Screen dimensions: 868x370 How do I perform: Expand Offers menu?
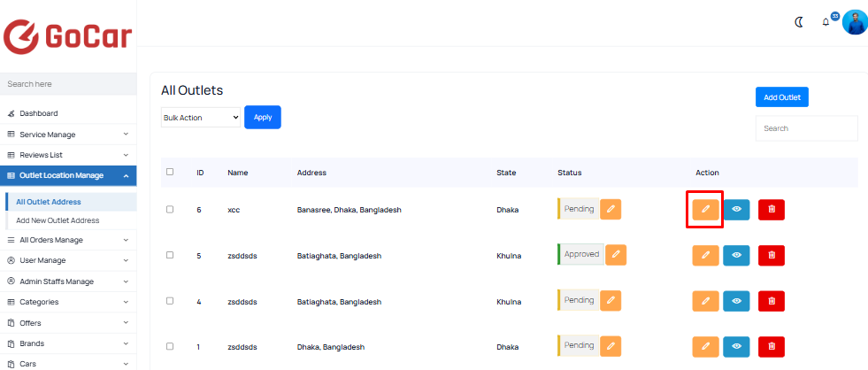(68, 323)
